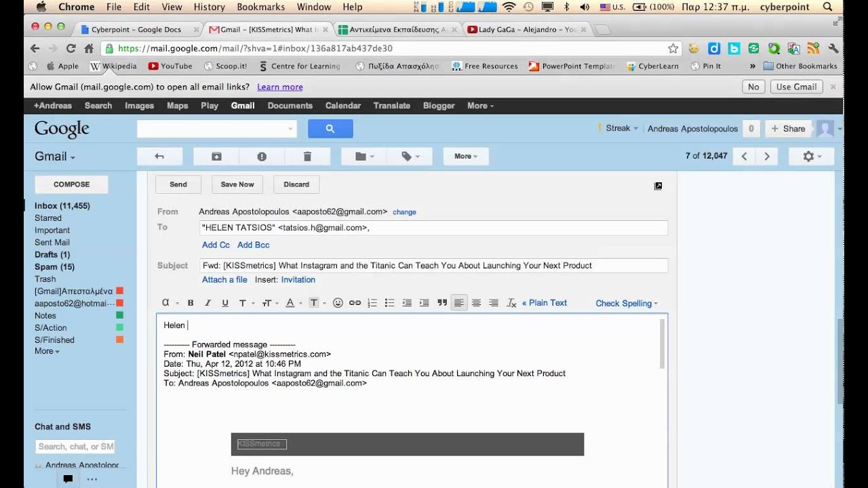This screenshot has width=868, height=488.
Task: View the older conversation arrow
Action: 767,157
